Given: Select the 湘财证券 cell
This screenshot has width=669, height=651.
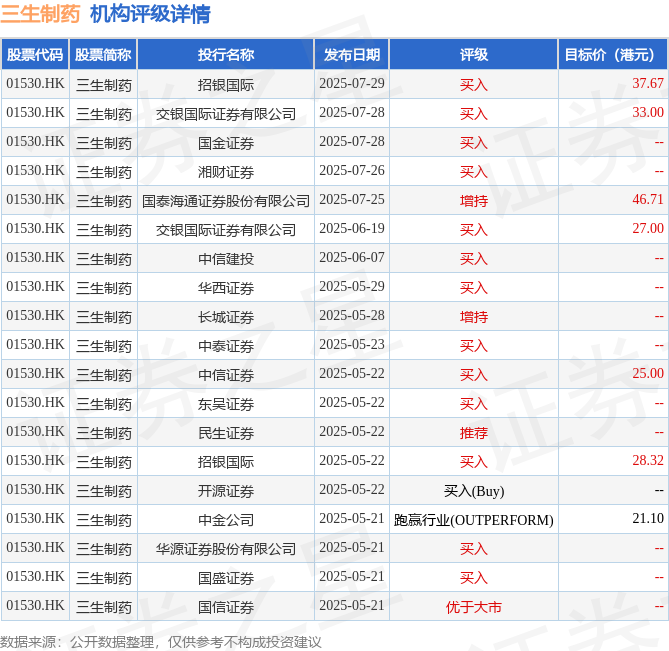Looking at the screenshot, I should tap(226, 172).
